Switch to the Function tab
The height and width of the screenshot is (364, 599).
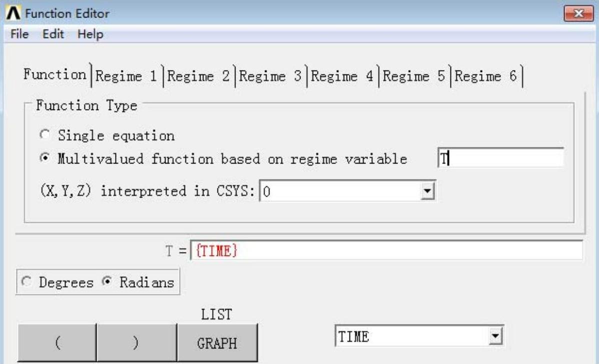55,75
